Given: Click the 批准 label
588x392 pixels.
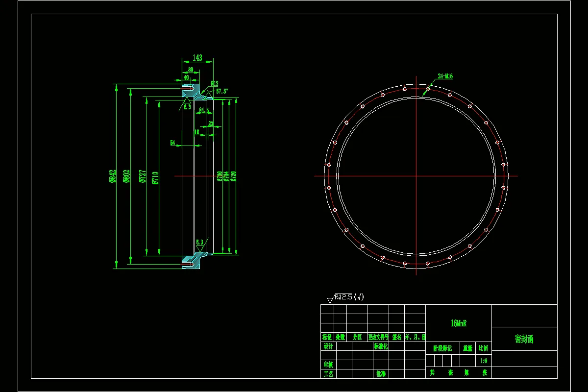Looking at the screenshot, I should coord(381,373).
